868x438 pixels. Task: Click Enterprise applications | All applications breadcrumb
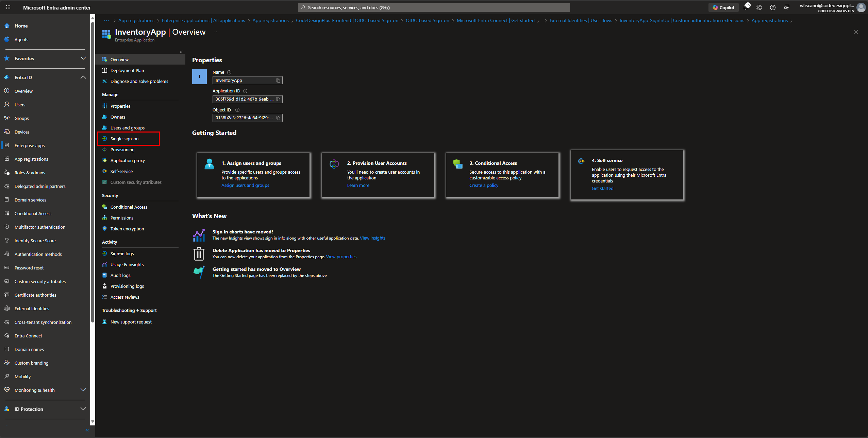(203, 21)
